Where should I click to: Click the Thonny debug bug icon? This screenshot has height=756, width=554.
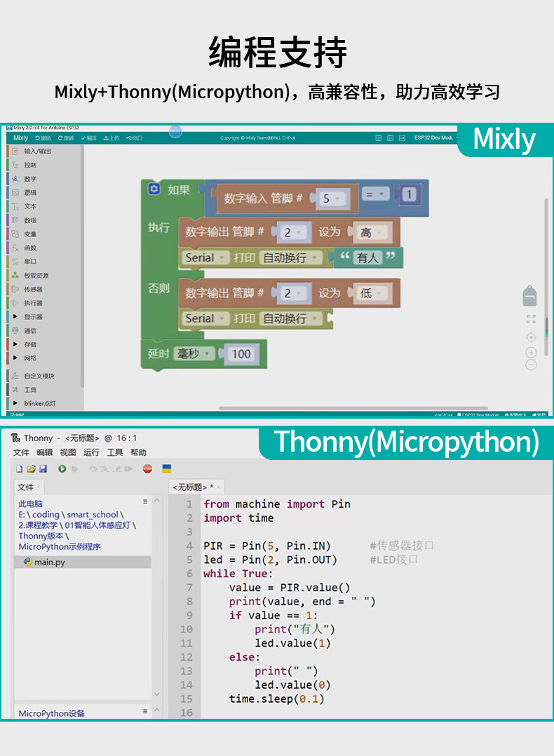[74, 468]
